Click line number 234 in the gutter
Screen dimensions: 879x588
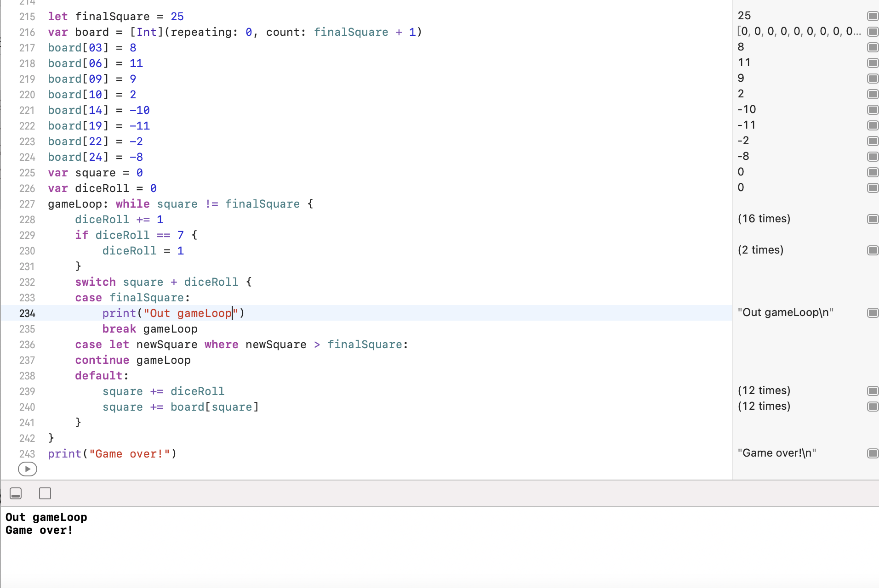pos(27,313)
